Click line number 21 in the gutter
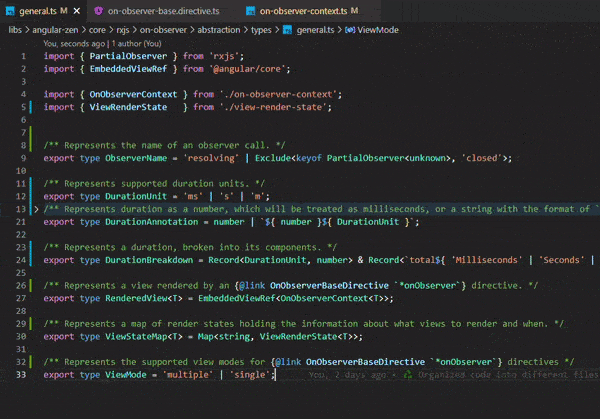Viewport: 600px width, 419px height. point(21,222)
